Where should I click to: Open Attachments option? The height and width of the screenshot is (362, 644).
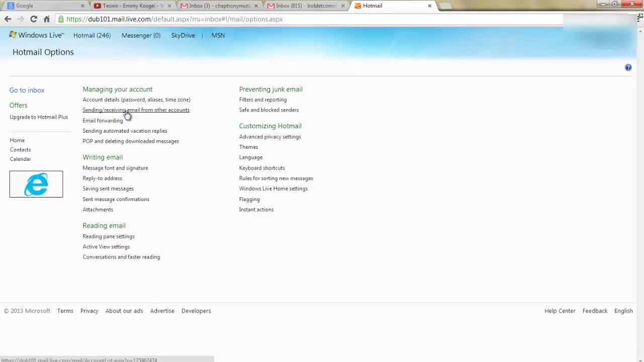pos(98,210)
